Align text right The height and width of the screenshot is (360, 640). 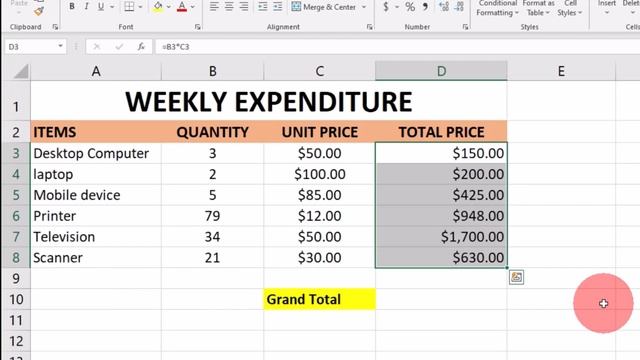point(244,7)
